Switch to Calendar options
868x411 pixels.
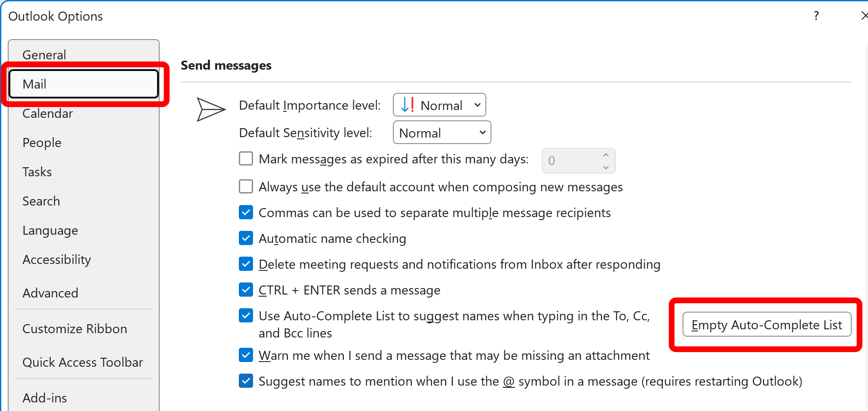click(x=83, y=113)
